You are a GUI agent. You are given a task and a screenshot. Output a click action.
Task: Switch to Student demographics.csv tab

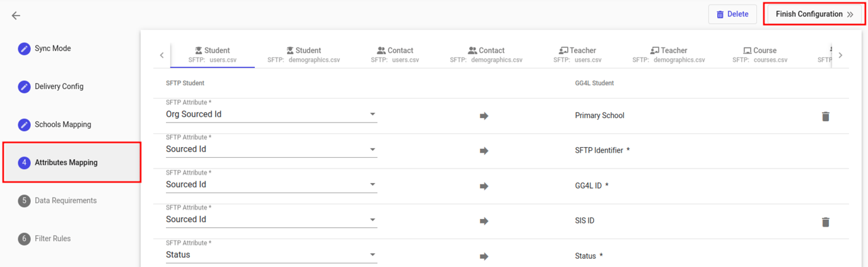click(x=303, y=55)
